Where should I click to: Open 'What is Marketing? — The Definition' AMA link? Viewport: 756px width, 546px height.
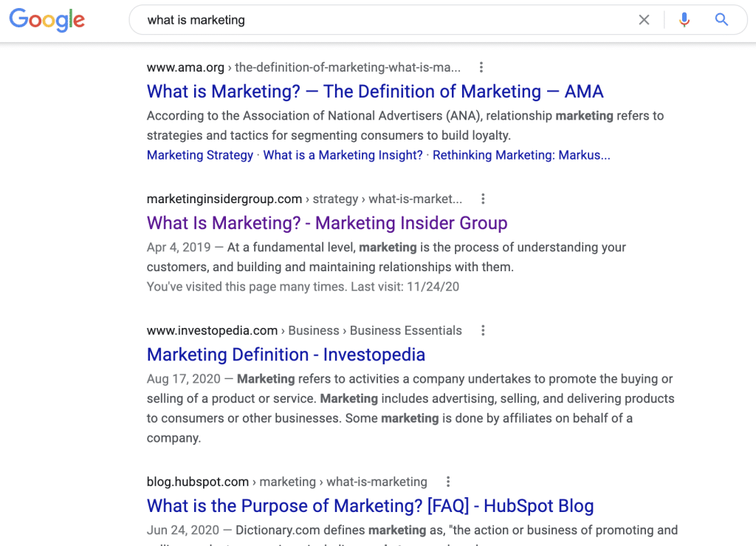tap(375, 92)
